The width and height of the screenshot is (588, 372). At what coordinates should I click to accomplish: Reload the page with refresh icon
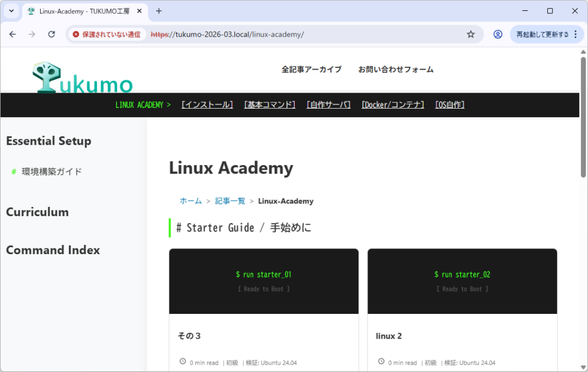pos(51,34)
